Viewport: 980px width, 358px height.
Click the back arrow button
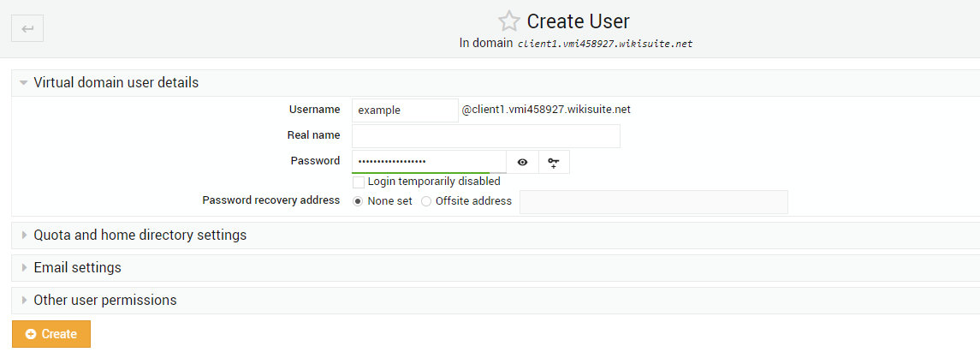(x=27, y=29)
